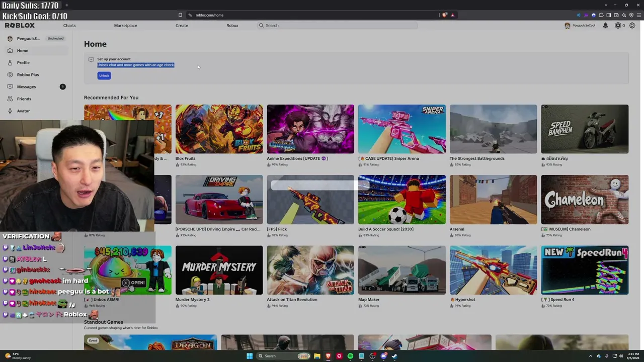Click the Profile person icon in sidebar

[10, 62]
